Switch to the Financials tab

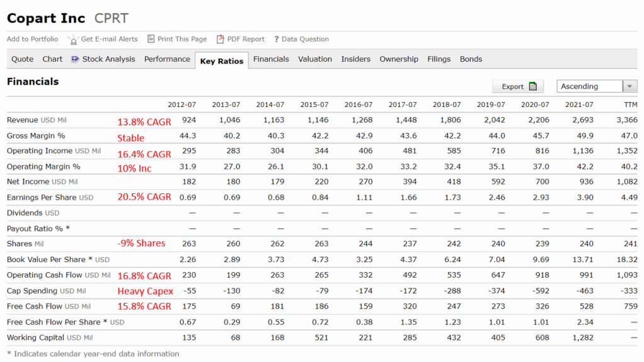[x=271, y=59]
